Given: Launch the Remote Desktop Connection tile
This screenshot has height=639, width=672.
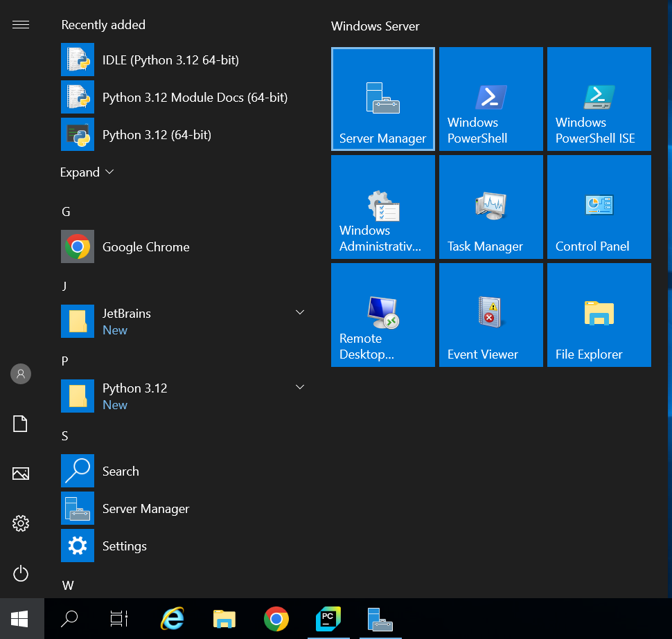Looking at the screenshot, I should point(383,315).
